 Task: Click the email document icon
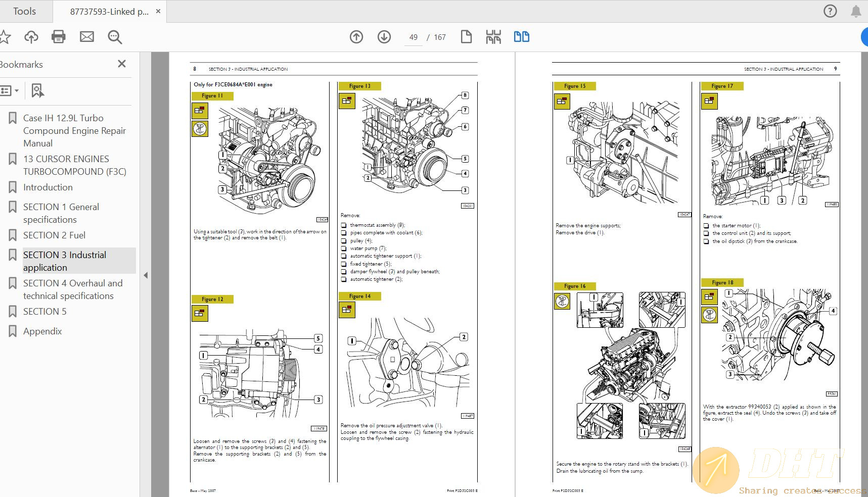[86, 36]
